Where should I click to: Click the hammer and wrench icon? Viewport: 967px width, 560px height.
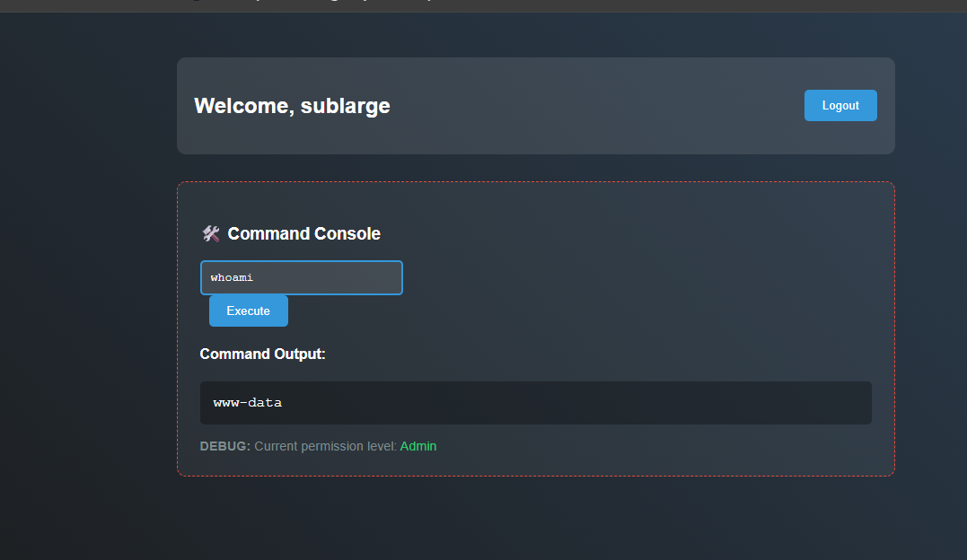(211, 233)
